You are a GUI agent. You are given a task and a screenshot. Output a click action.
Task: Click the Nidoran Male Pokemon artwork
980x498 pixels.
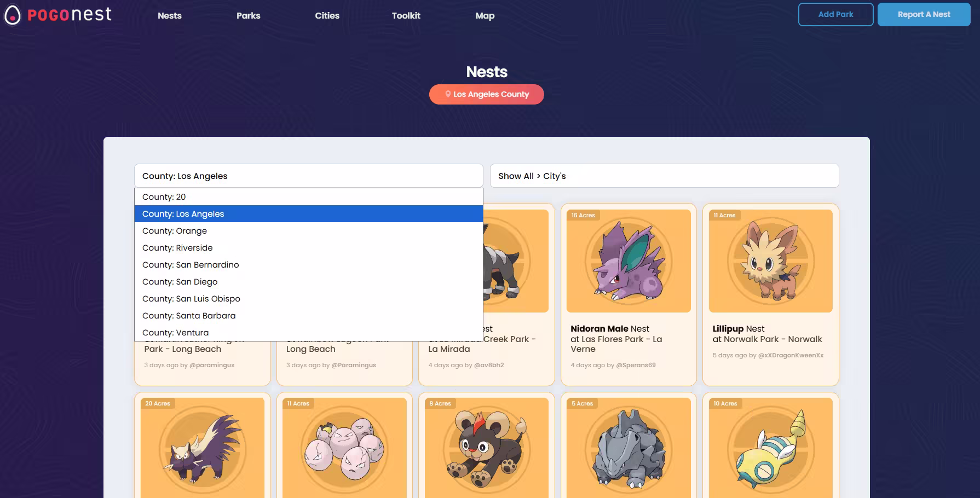pyautogui.click(x=627, y=261)
